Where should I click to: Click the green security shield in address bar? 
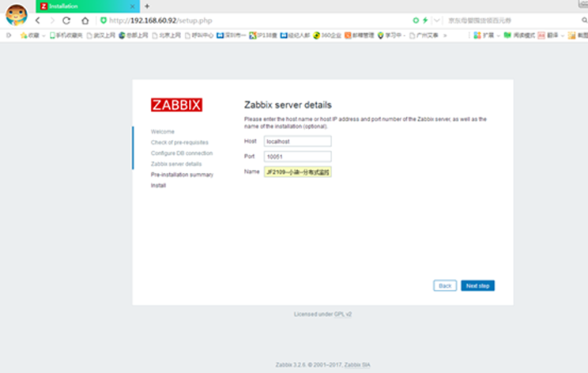tap(104, 21)
